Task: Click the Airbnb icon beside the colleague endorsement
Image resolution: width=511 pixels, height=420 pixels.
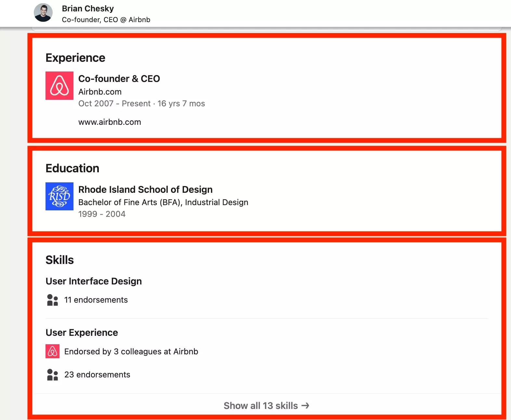Action: pyautogui.click(x=52, y=351)
